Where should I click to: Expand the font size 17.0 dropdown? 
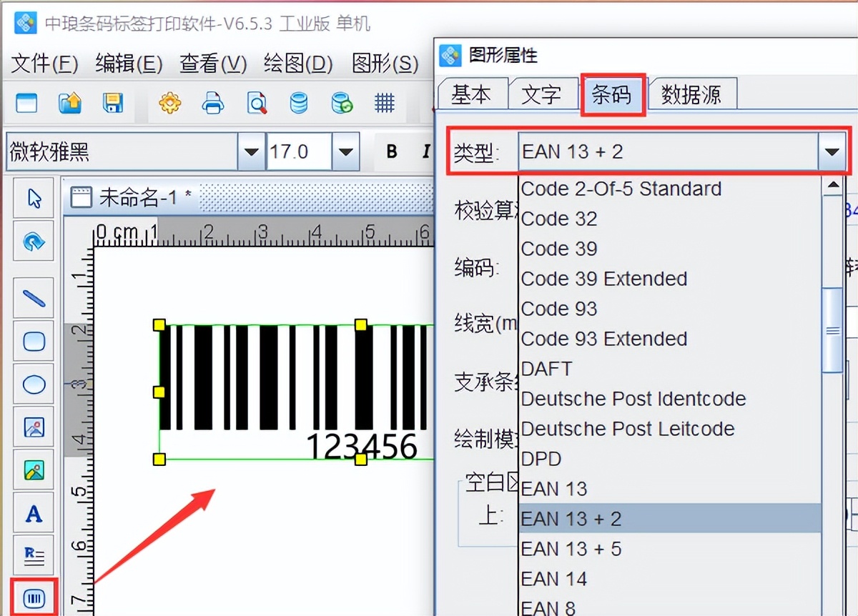pos(346,151)
